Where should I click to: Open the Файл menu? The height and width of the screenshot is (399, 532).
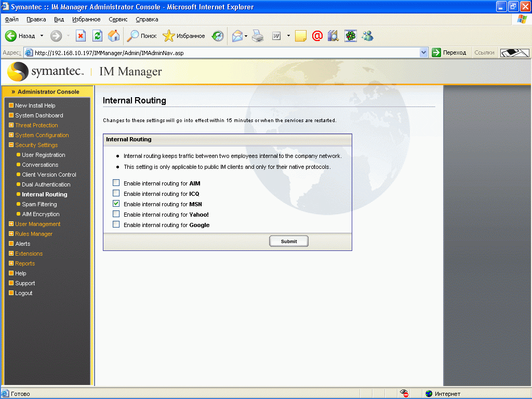coord(11,19)
